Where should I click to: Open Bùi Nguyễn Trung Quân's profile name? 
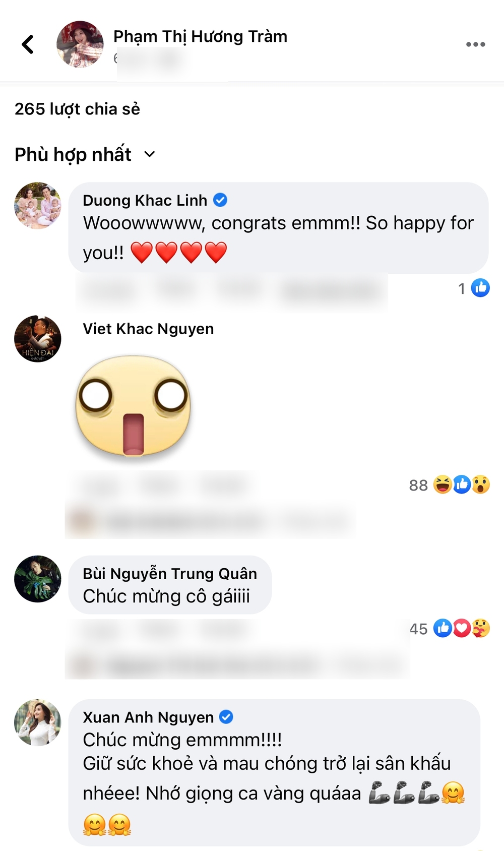pos(170,574)
